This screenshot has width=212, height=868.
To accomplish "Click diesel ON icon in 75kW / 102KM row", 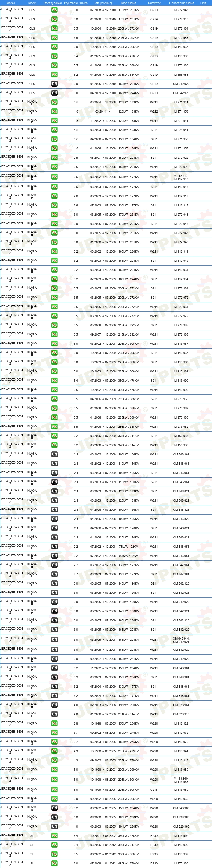I will pyautogui.click(x=54, y=547).
